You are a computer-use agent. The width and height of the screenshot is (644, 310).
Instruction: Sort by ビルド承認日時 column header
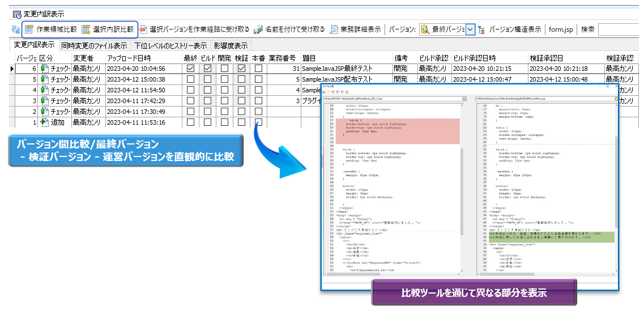[x=489, y=58]
